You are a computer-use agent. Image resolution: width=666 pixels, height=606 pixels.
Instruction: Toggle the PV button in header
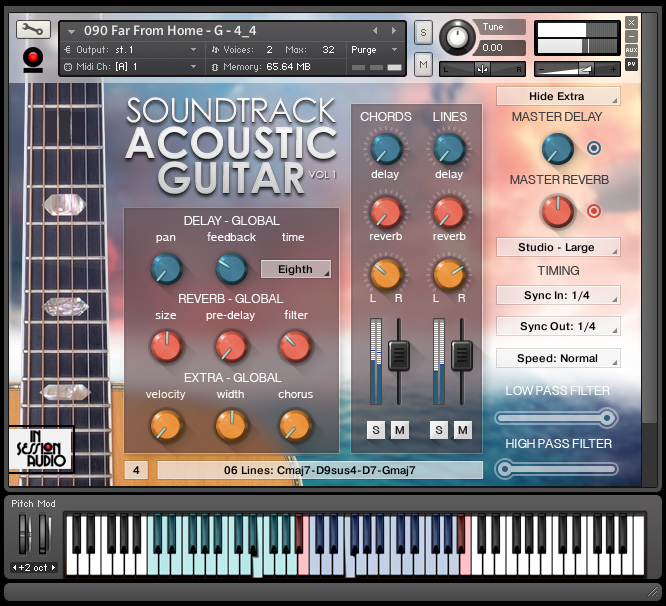631,64
